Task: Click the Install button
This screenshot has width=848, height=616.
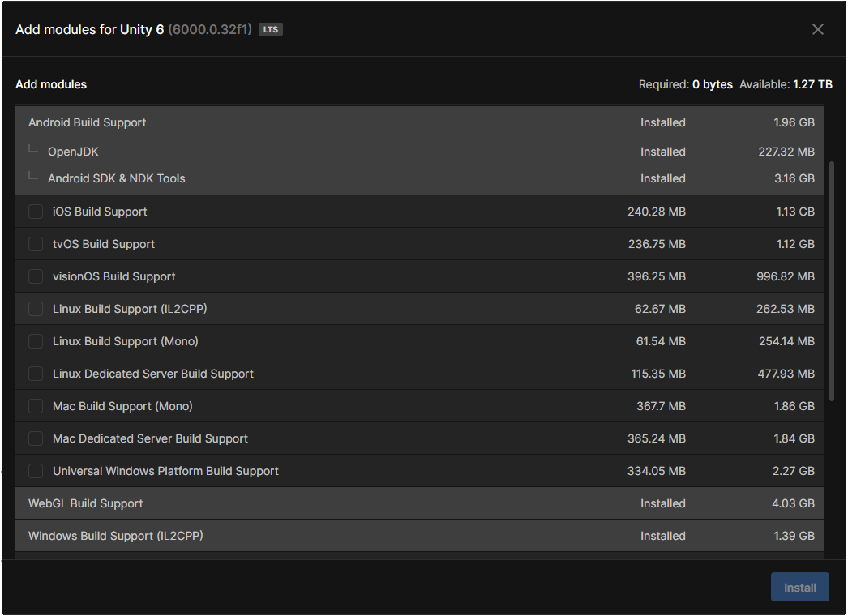Action: 799,588
